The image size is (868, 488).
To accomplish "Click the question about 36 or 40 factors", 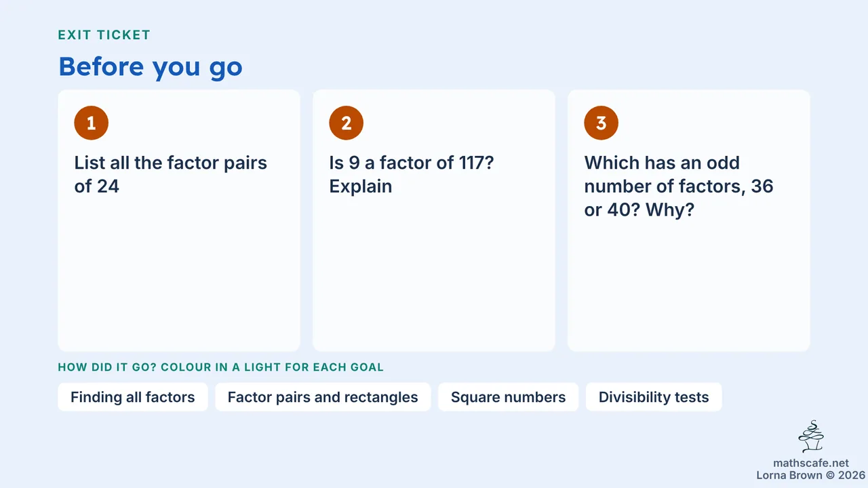I will tap(679, 186).
